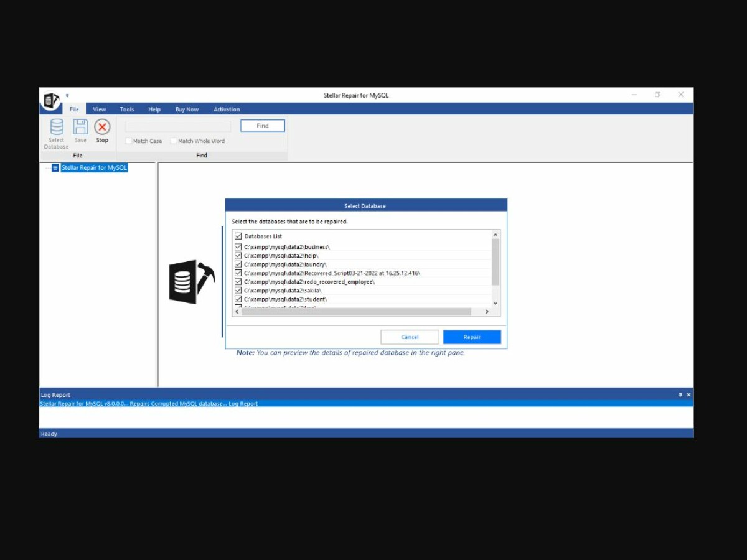Click the horizontal scroll left arrow
This screenshot has width=747, height=560.
pos(237,312)
